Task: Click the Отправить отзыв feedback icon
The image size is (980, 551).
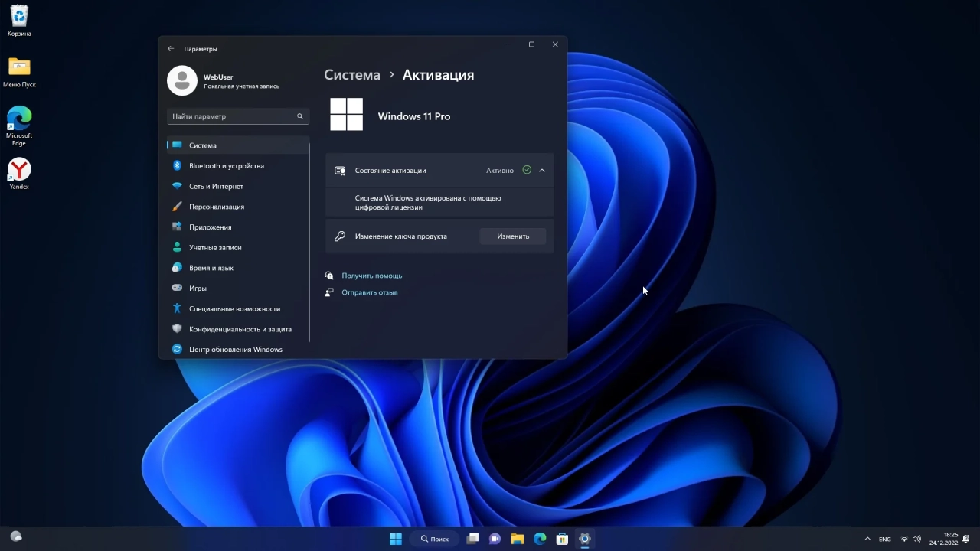Action: click(x=329, y=292)
